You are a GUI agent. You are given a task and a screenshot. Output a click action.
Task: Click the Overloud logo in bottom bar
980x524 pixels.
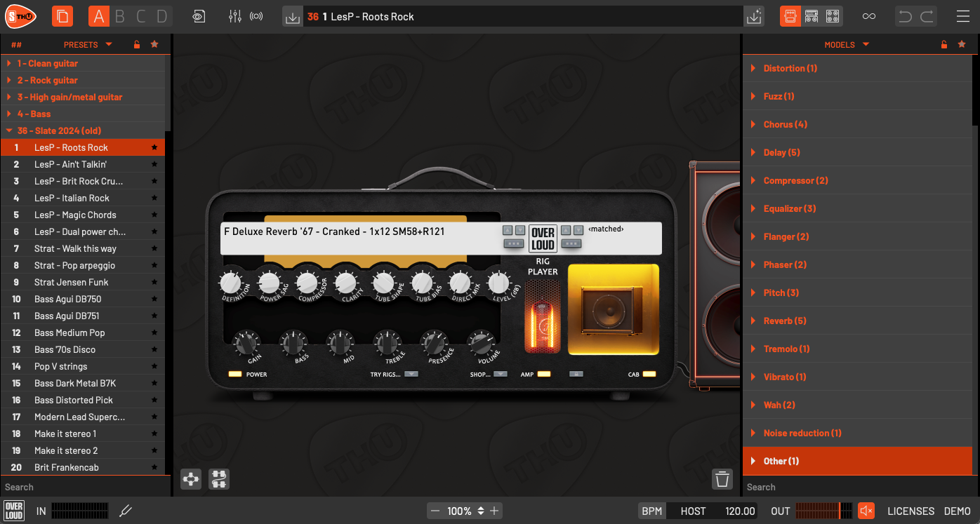[14, 511]
